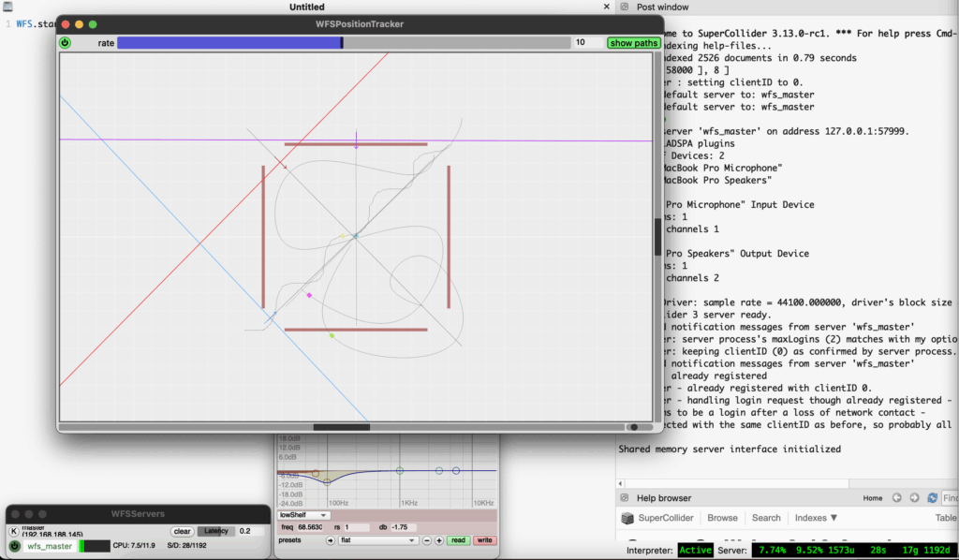Add preset with the plus icon
The height and width of the screenshot is (560, 959).
[x=439, y=540]
